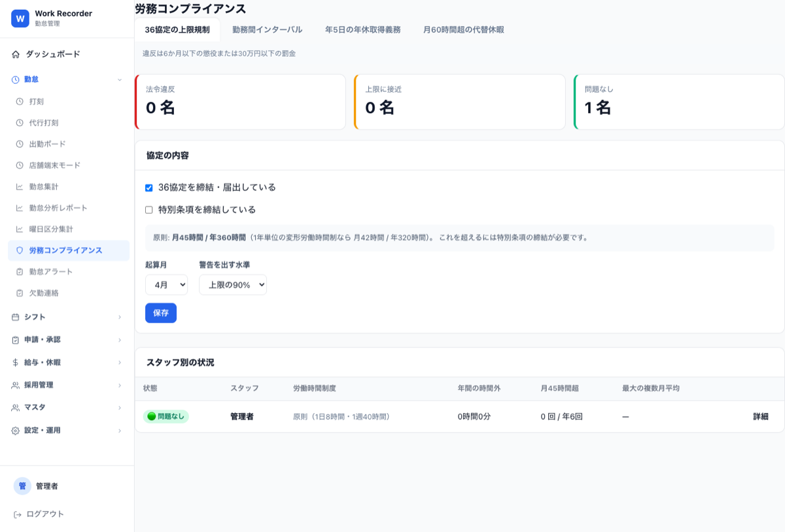The height and width of the screenshot is (532, 785).
Task: Expand the 給与・休暇 menu chevron
Action: [x=120, y=362]
